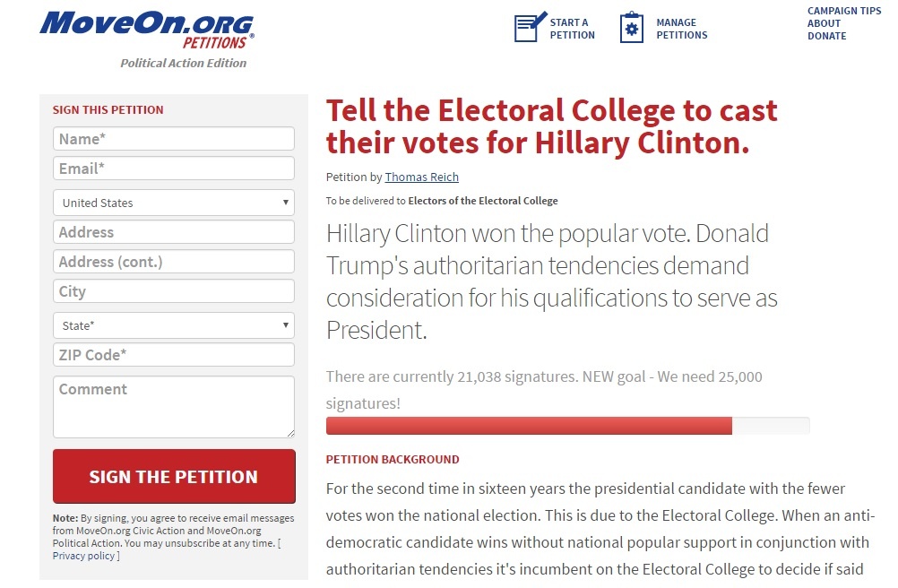The image size is (898, 588).
Task: Click the Manage Petitions clipboard gear icon
Action: pyautogui.click(x=632, y=28)
